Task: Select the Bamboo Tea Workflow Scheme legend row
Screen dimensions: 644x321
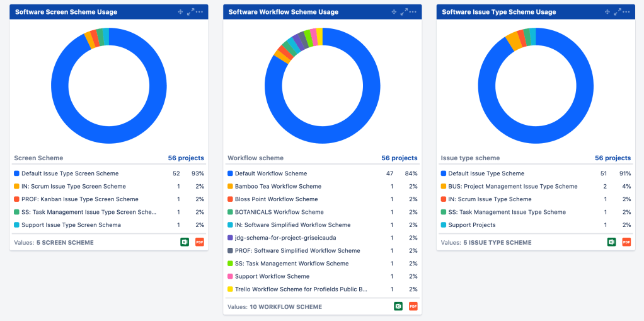Action: click(x=278, y=187)
